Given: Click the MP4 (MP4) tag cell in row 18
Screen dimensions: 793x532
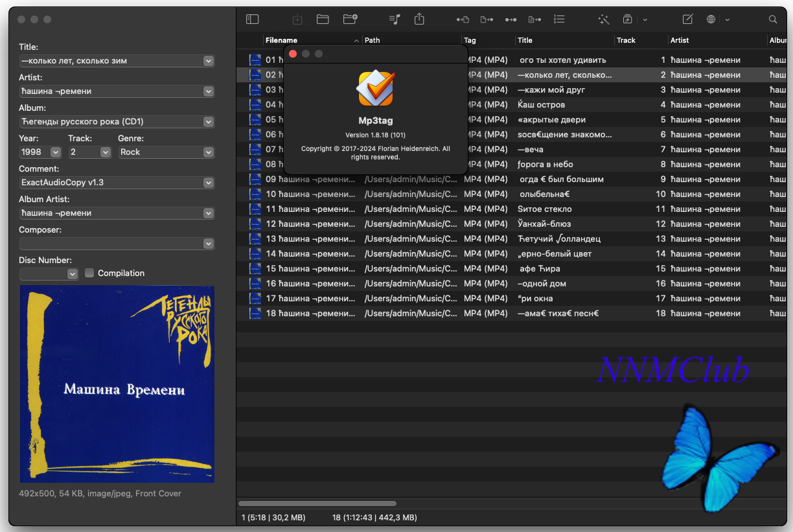Looking at the screenshot, I should (x=486, y=313).
